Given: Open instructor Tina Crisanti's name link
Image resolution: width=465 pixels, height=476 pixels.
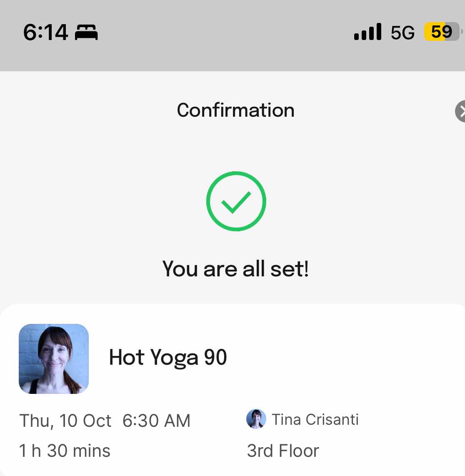Looking at the screenshot, I should [315, 420].
